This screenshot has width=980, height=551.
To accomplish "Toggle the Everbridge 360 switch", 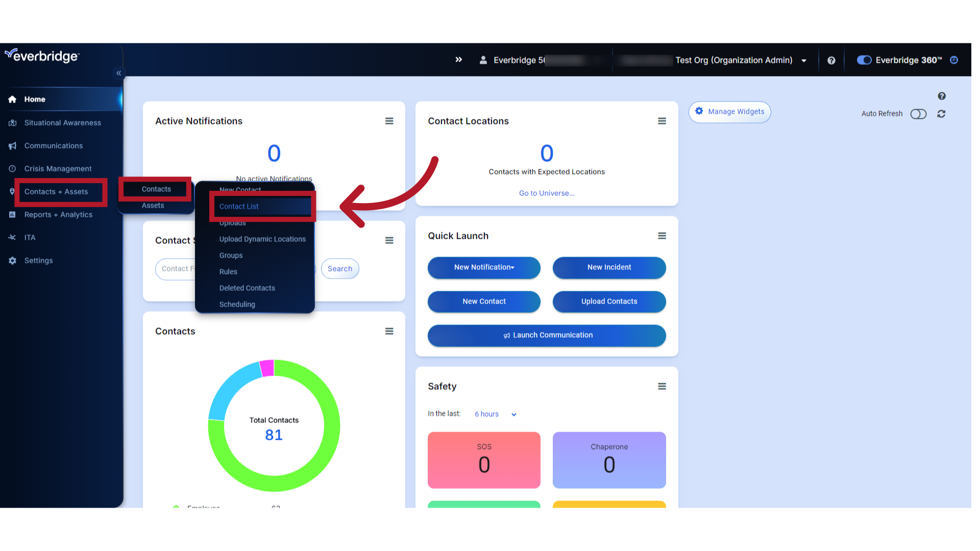I will (x=864, y=60).
